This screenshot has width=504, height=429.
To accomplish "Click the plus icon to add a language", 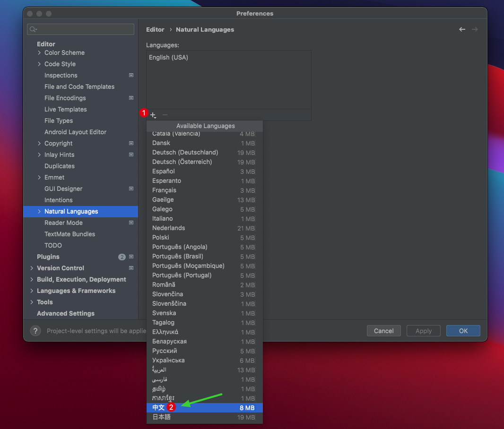I will pos(153,115).
